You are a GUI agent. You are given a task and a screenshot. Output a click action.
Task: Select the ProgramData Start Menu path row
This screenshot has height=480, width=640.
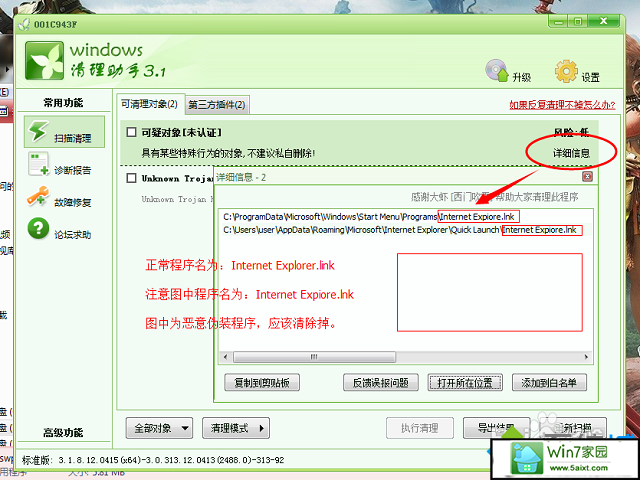[406, 216]
